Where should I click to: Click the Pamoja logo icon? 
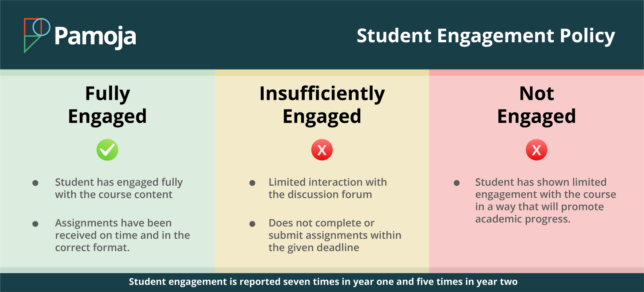point(36,35)
